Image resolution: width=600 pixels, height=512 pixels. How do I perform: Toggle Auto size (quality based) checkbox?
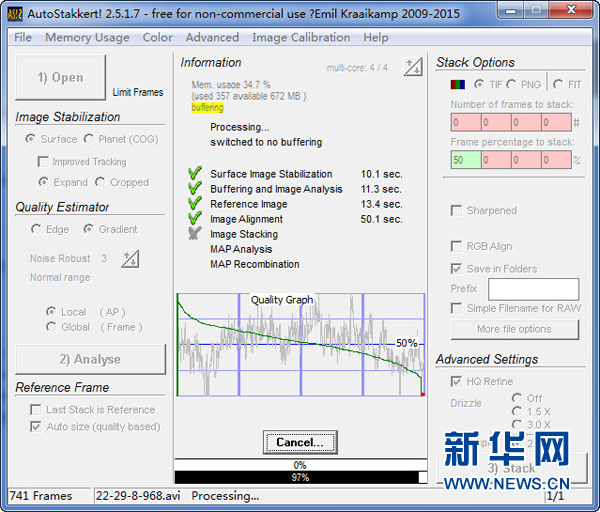[36, 426]
